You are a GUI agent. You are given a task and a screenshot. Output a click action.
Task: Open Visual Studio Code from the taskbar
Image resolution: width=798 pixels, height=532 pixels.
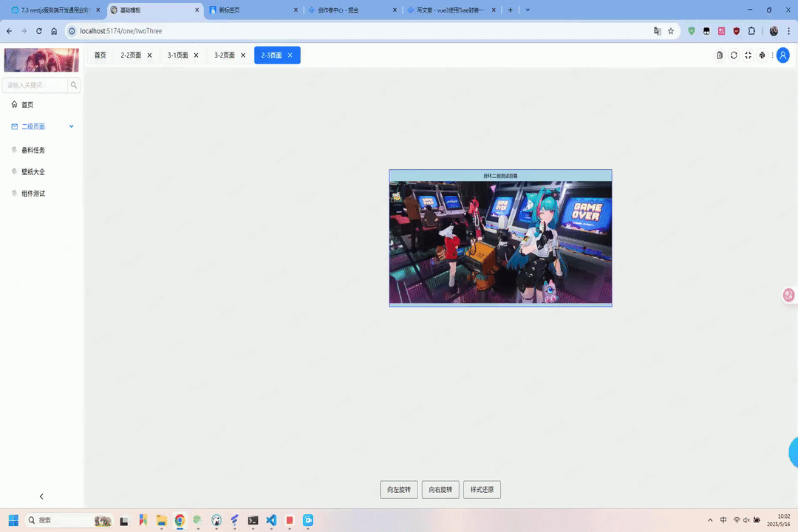coord(271,520)
